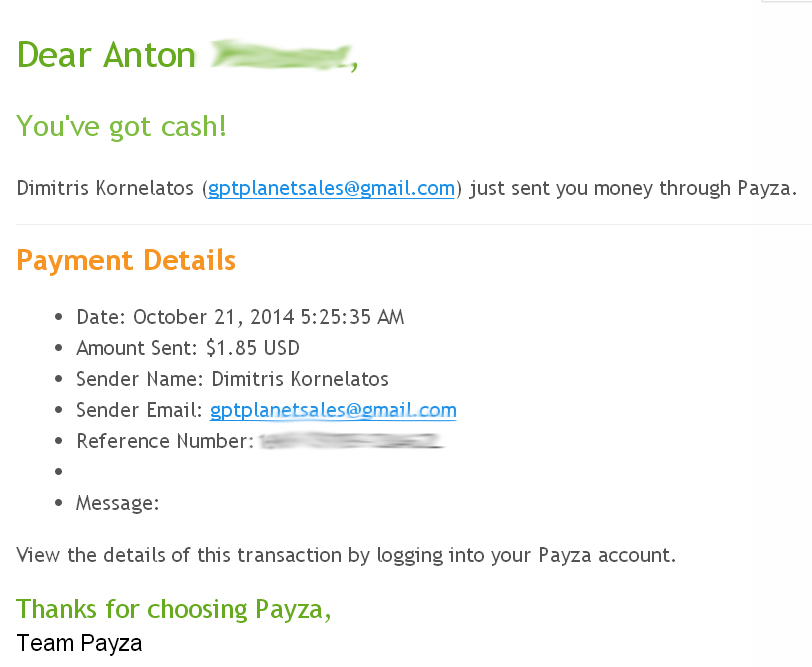Click the $1.85 USD amount value
This screenshot has width=812, height=667.
[252, 348]
